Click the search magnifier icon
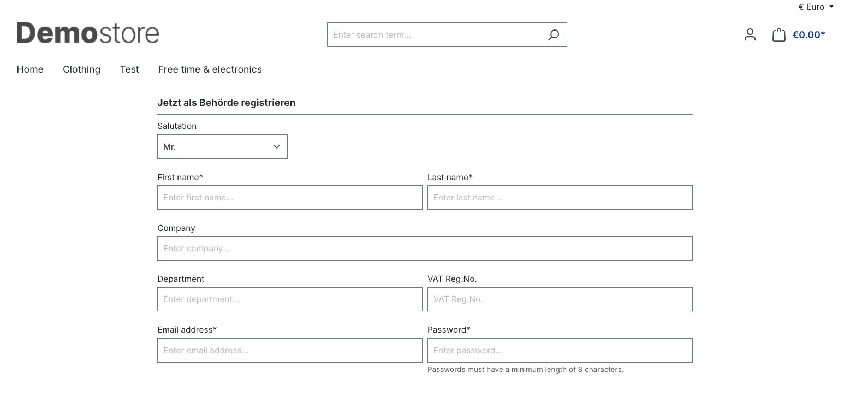Screen dimensions: 868x396 click(x=553, y=35)
